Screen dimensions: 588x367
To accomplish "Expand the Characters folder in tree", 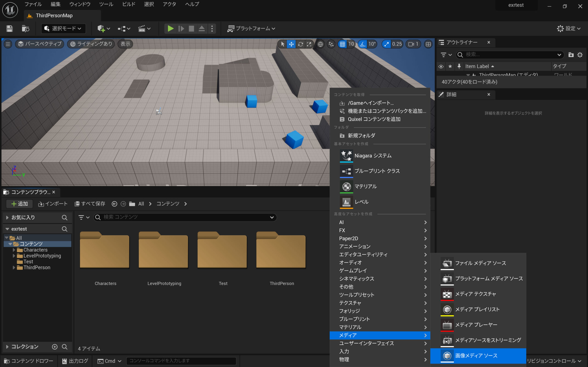I will 14,250.
